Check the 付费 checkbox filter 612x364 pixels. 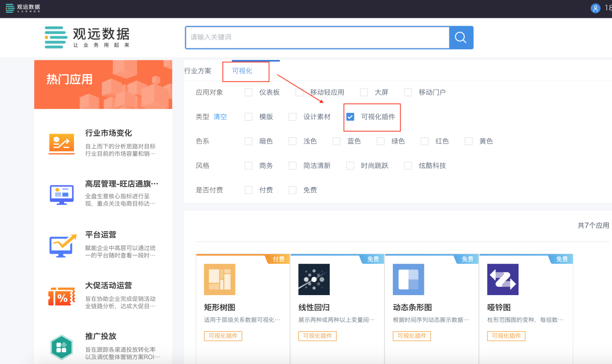pyautogui.click(x=248, y=190)
